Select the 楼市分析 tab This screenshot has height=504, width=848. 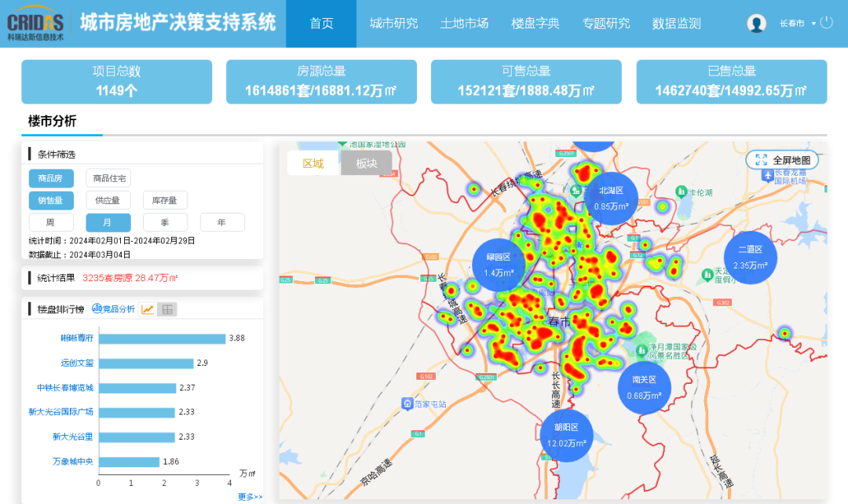click(52, 121)
